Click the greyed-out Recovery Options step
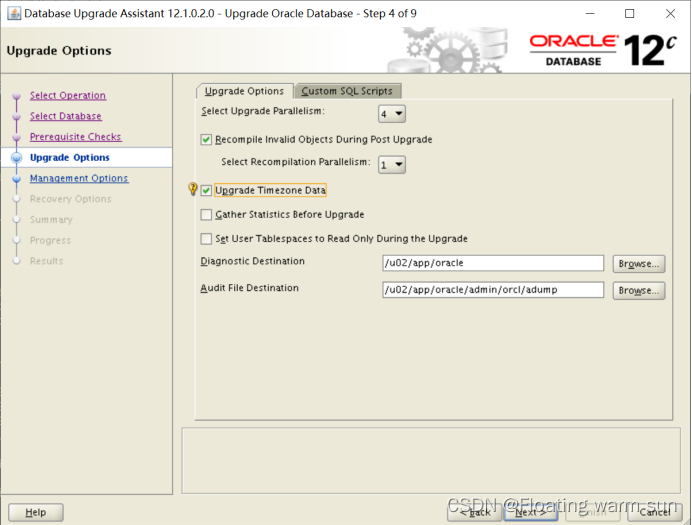This screenshot has height=525, width=692. 71,199
